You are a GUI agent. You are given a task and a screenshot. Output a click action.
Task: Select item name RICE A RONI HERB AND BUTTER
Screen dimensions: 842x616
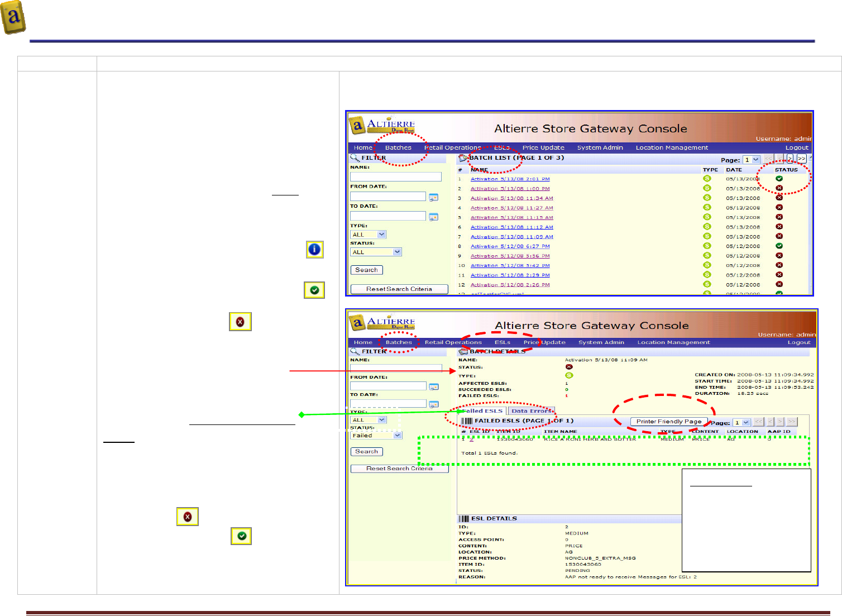[x=590, y=439]
